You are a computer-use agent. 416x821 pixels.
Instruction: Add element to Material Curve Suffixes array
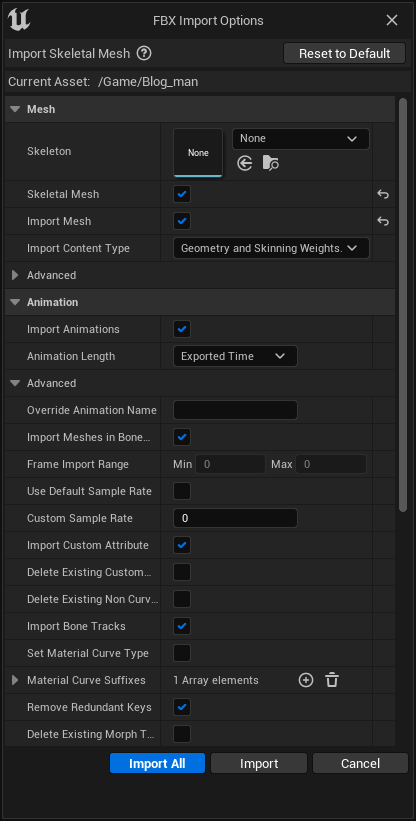[x=306, y=680]
